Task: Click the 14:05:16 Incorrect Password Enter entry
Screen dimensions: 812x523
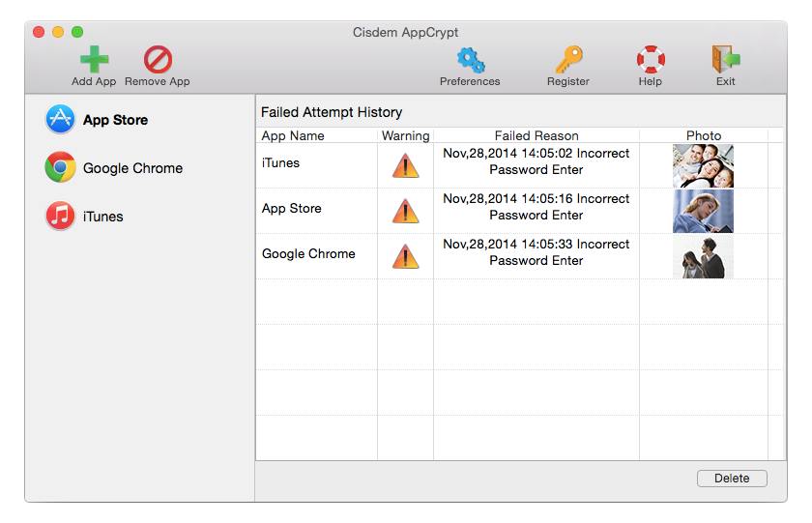Action: click(536, 207)
